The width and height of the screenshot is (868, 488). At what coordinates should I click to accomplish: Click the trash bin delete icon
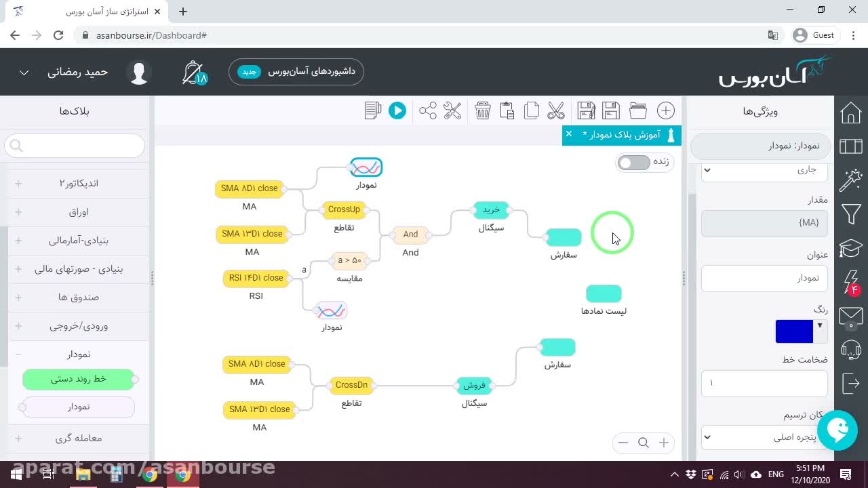[482, 110]
